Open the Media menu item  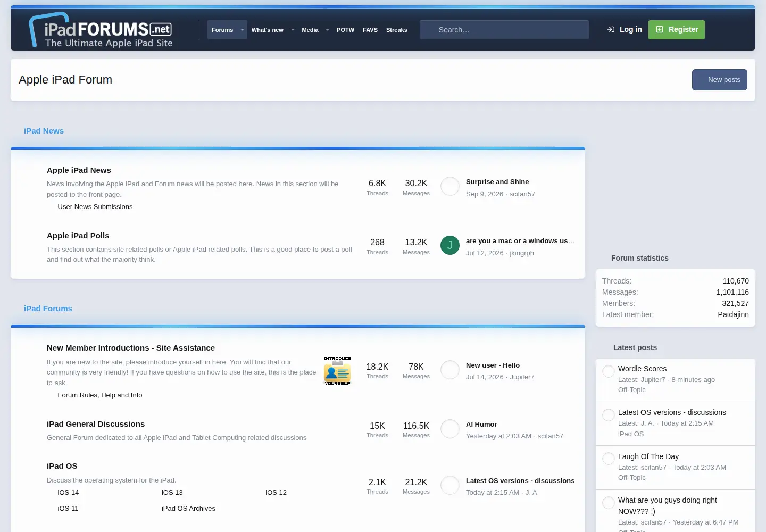310,30
